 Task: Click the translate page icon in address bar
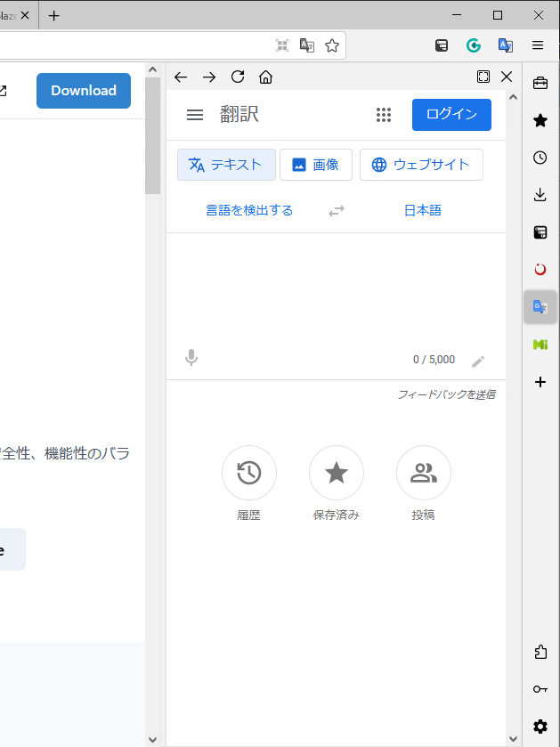(306, 45)
